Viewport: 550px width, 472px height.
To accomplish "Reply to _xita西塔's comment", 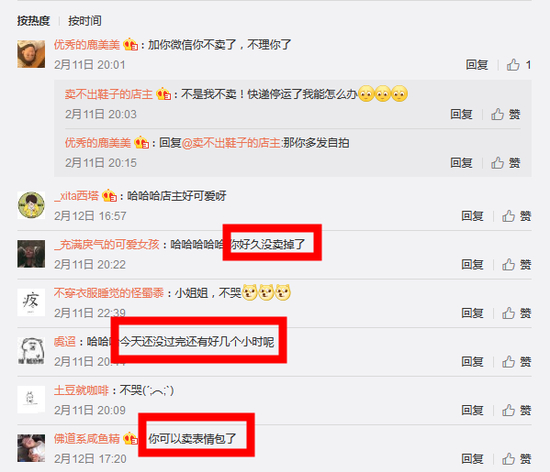I will (x=472, y=216).
